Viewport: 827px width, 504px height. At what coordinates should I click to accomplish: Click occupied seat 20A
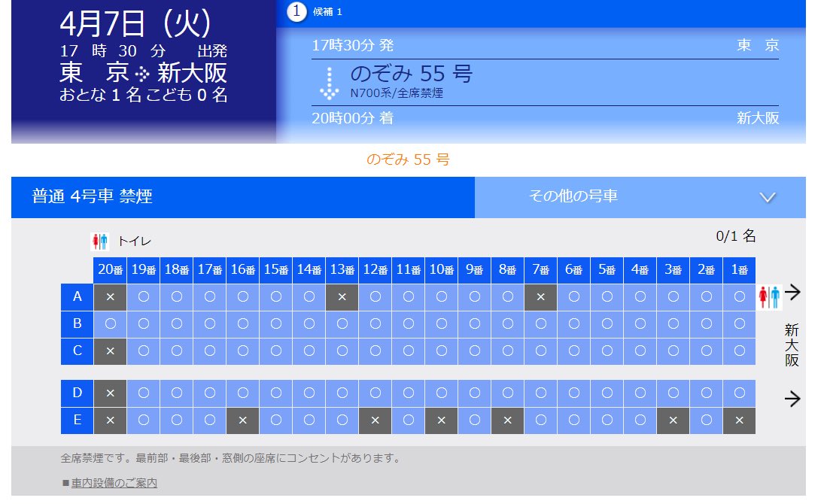pos(110,297)
